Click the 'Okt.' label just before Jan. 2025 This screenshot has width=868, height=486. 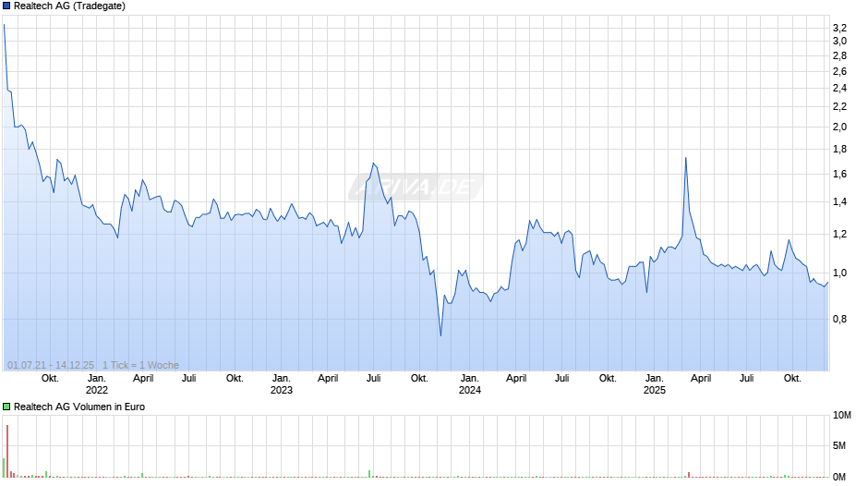coord(608,378)
